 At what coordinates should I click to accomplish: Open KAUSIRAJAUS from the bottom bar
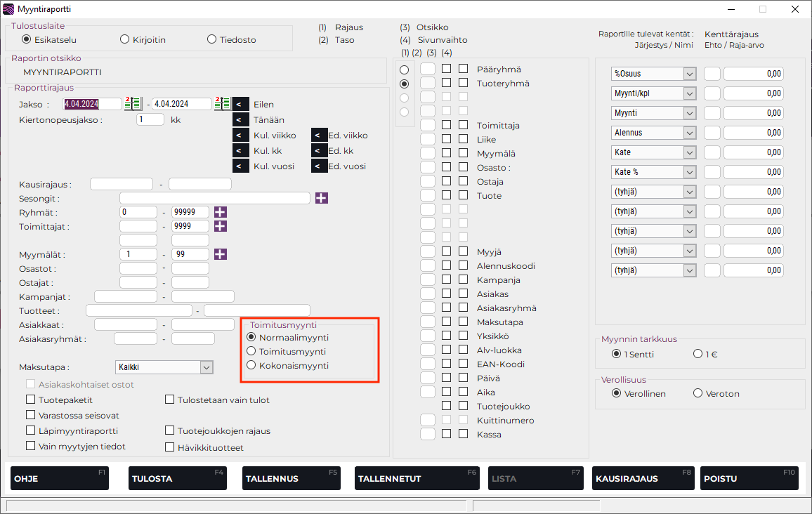coord(643,478)
